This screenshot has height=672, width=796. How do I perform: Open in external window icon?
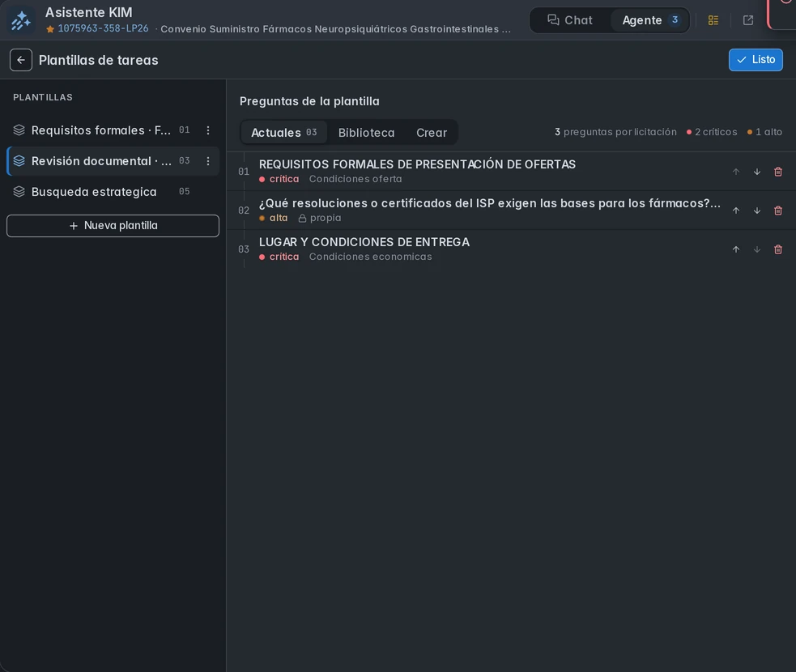(x=747, y=20)
